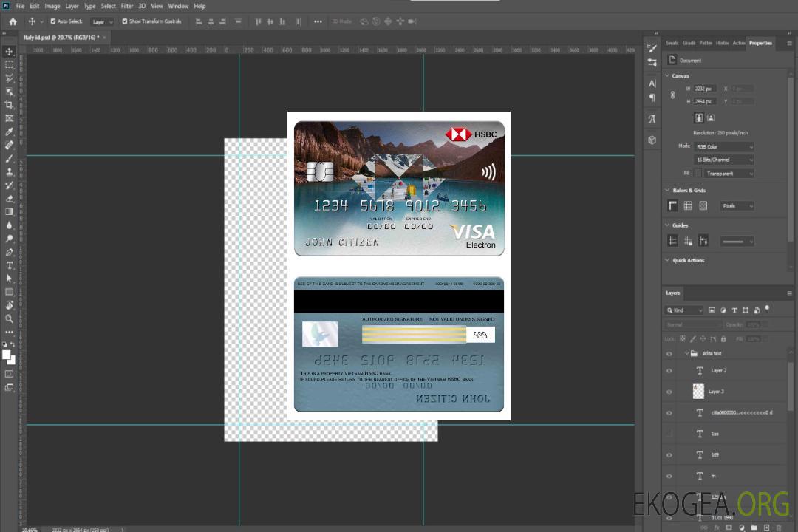This screenshot has width=798, height=532.
Task: Collapse the Quick Actions section
Action: (x=668, y=260)
